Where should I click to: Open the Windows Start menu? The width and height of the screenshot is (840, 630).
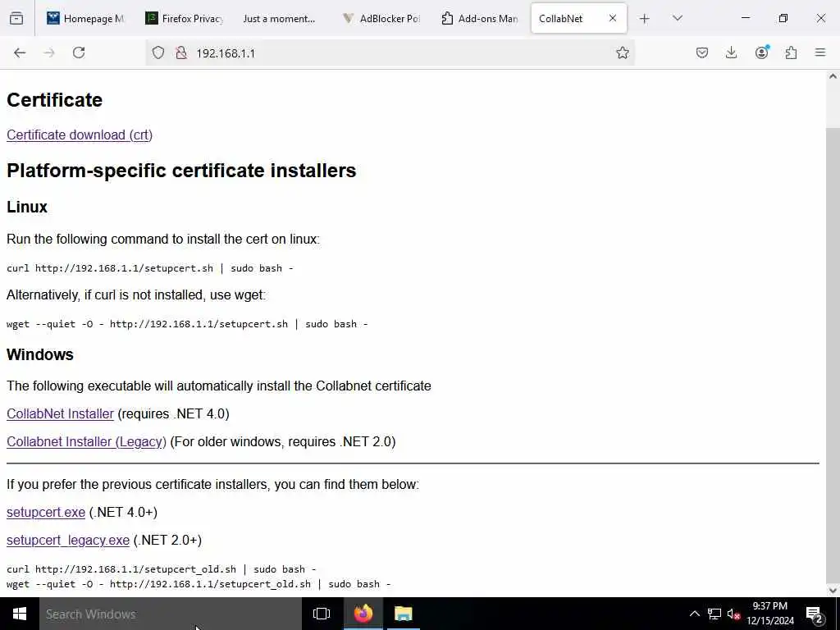(20, 614)
